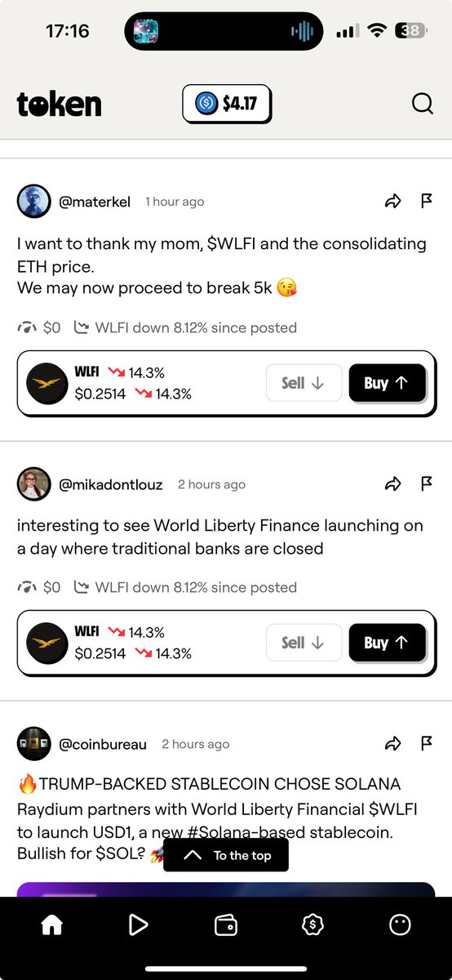Screen dimensions: 452x980
Task: Share the @mikadontlouz post
Action: click(x=393, y=484)
